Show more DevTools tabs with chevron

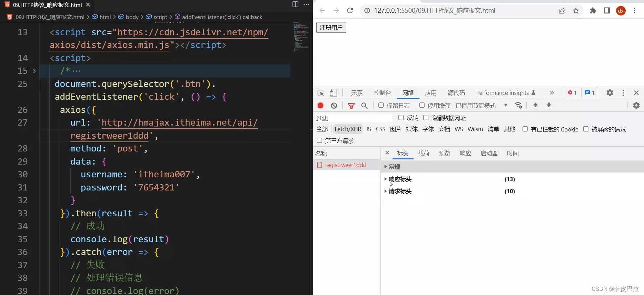[x=552, y=93]
